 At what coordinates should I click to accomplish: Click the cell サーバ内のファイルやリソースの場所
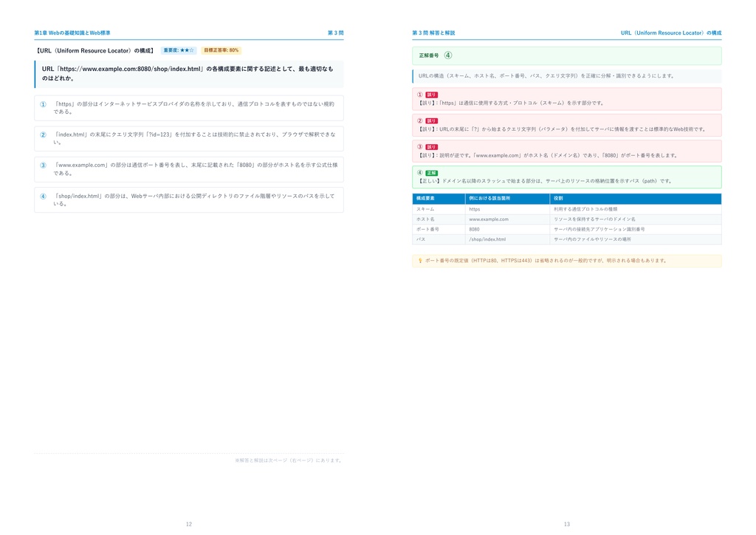(636, 239)
